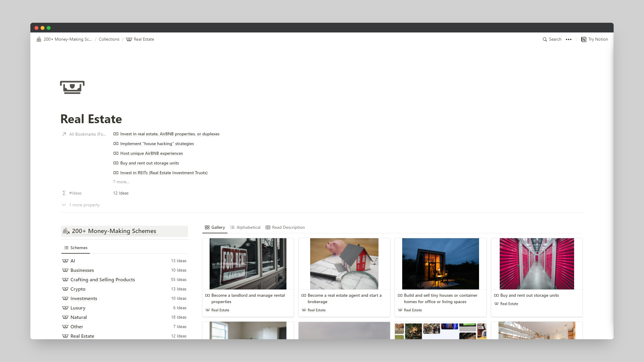Click the Notion logo icon
This screenshot has width=644, height=362.
pyautogui.click(x=584, y=39)
